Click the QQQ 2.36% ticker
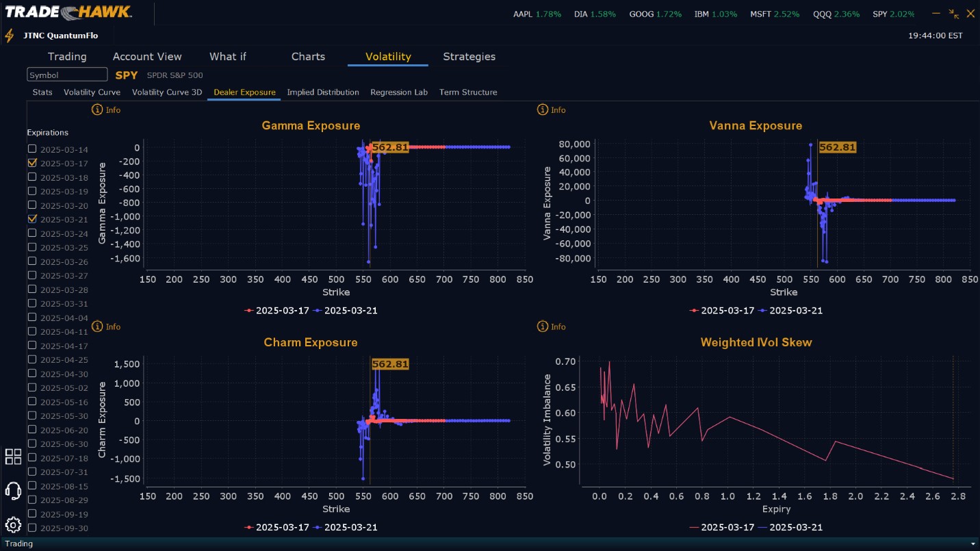 pyautogui.click(x=836, y=14)
